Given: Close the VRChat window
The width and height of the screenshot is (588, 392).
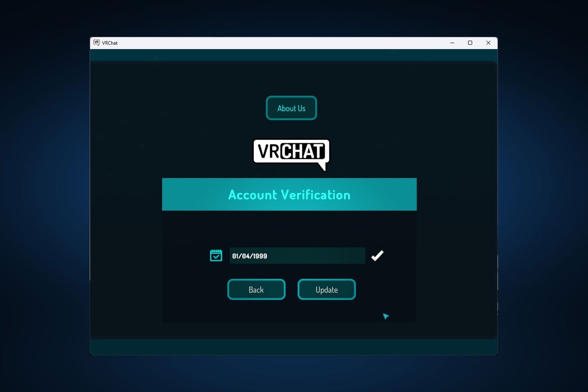Looking at the screenshot, I should point(488,43).
